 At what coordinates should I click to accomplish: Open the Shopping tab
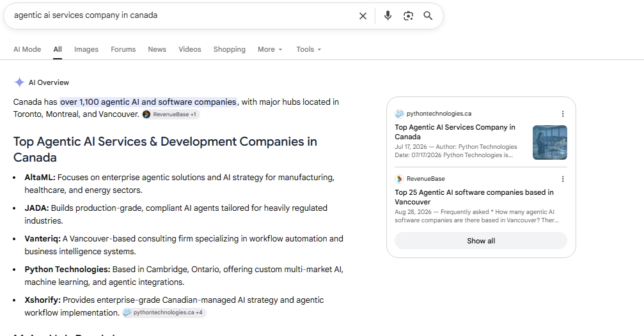[x=229, y=49]
